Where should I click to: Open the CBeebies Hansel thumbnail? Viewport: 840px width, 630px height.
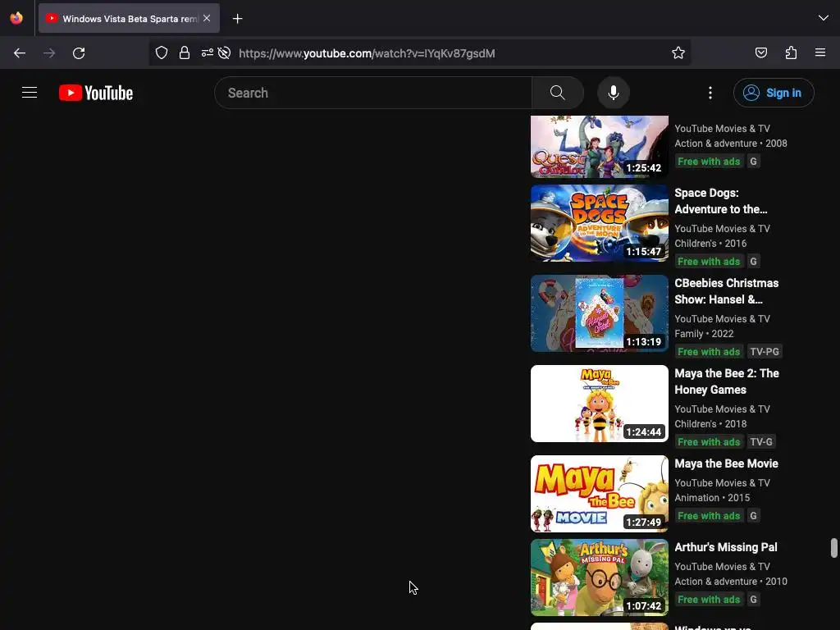pyautogui.click(x=600, y=313)
